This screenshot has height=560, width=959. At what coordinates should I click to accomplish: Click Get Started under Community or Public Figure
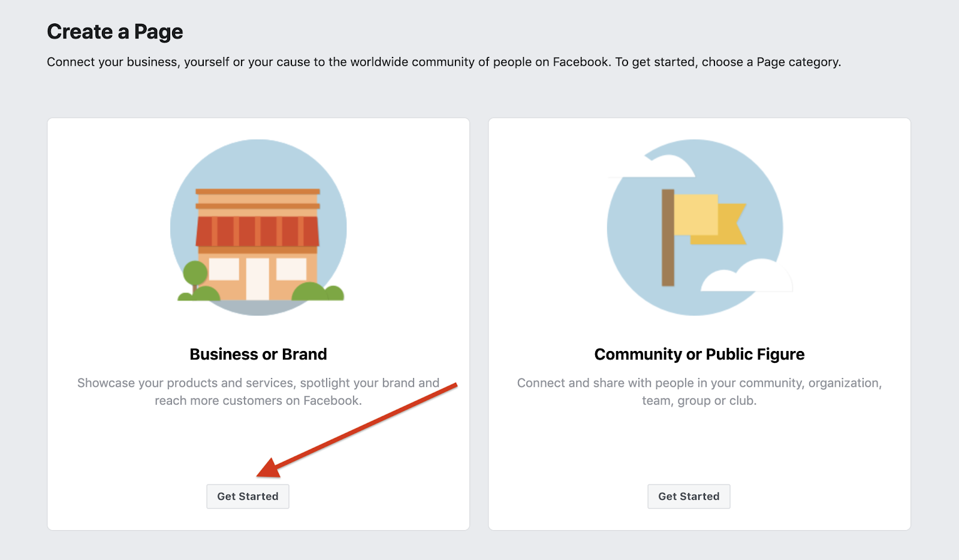coord(689,496)
